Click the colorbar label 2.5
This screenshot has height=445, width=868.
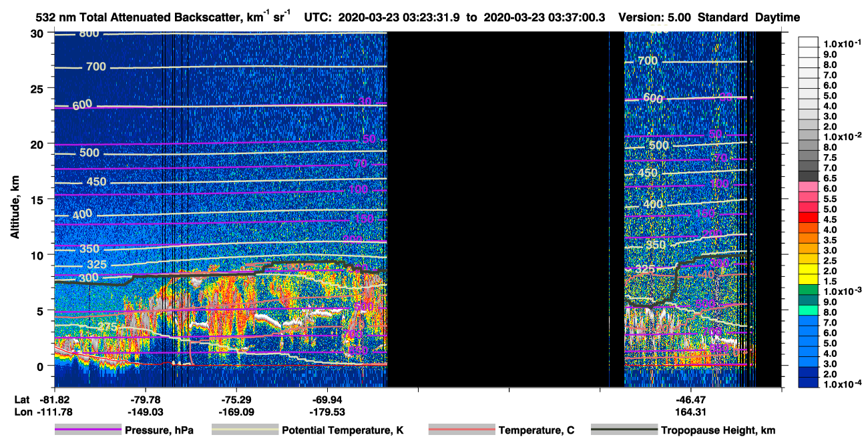pos(831,260)
